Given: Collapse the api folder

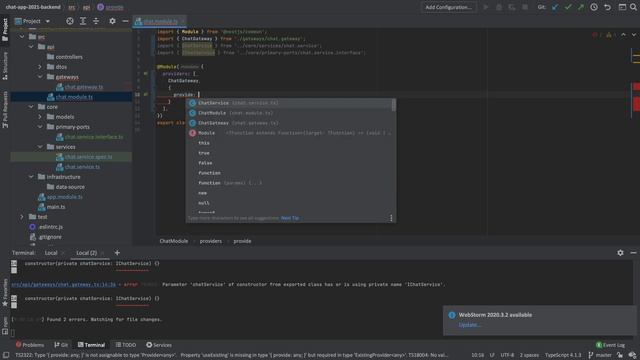Looking at the screenshot, I should point(31,47).
